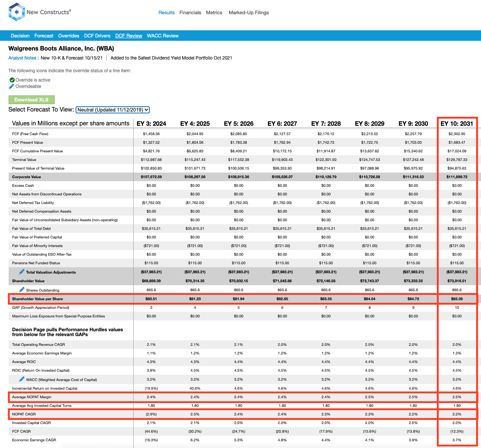This screenshot has width=481, height=448.
Task: Click the 40.6% Incremental Return value
Action: pos(195,388)
